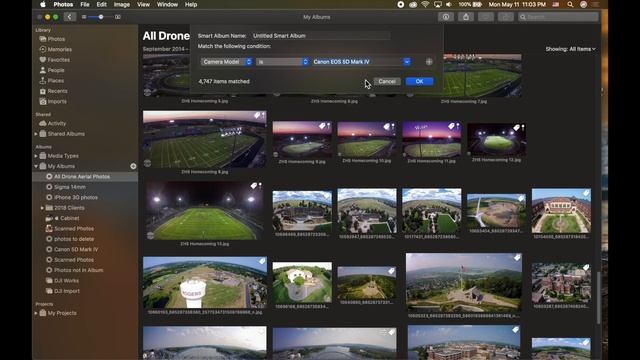Viewport: 640px width, 360px height.
Task: Open the 'is' operator dropdown
Action: pyautogui.click(x=282, y=62)
